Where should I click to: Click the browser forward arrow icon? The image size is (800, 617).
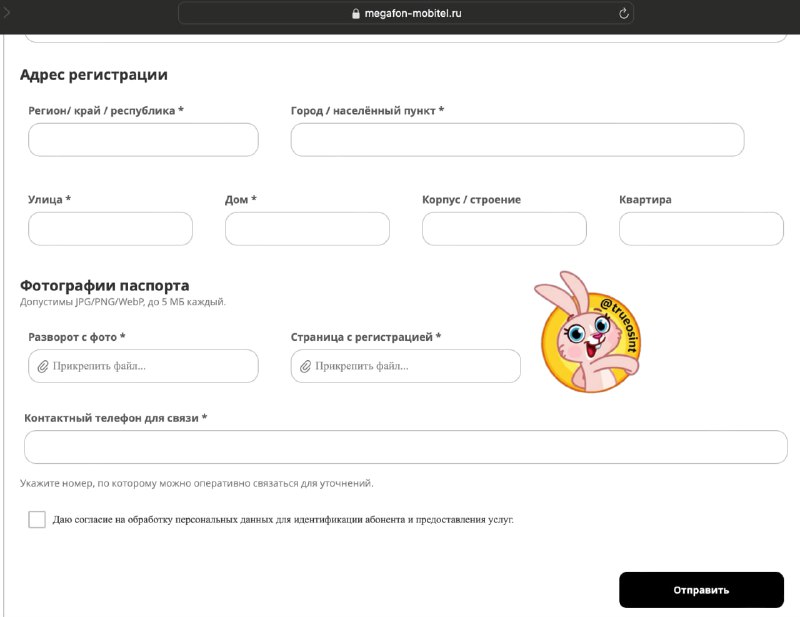point(6,12)
